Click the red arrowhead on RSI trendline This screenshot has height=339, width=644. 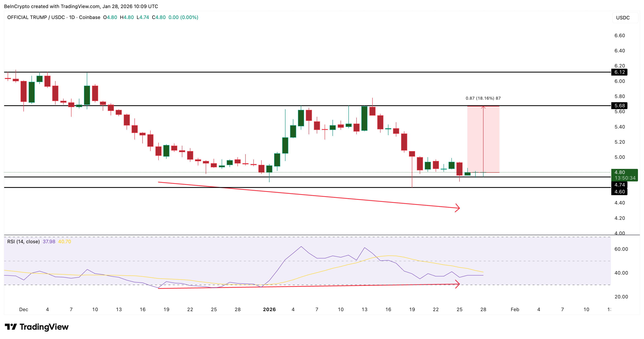[x=457, y=284]
